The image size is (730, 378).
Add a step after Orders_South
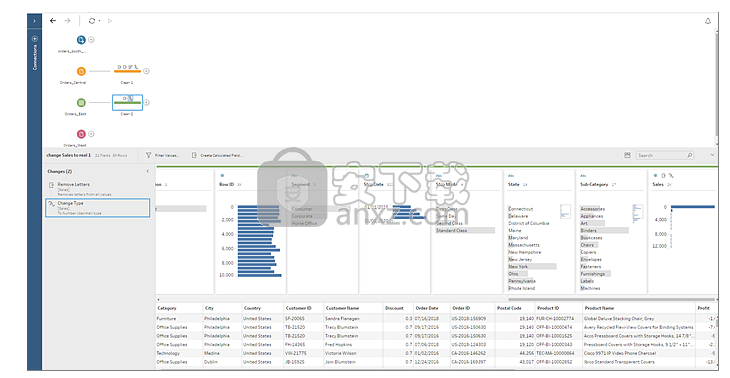pyautogui.click(x=91, y=40)
